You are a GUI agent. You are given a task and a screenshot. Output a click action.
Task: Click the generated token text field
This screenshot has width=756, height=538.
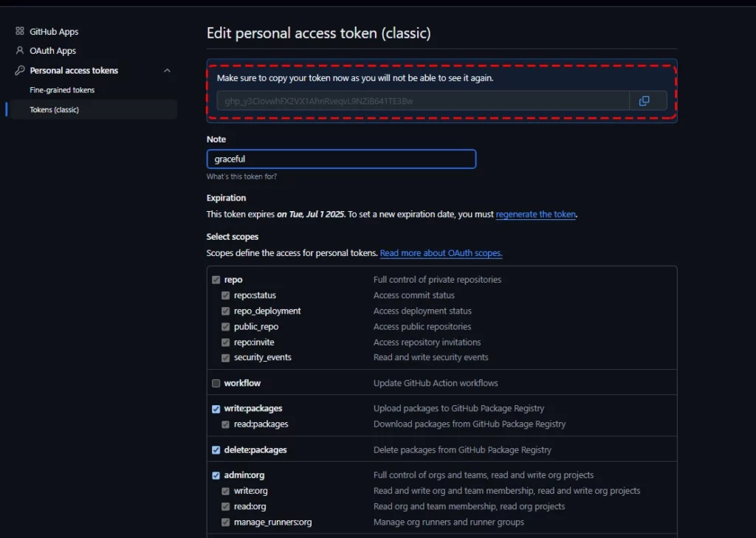click(423, 101)
